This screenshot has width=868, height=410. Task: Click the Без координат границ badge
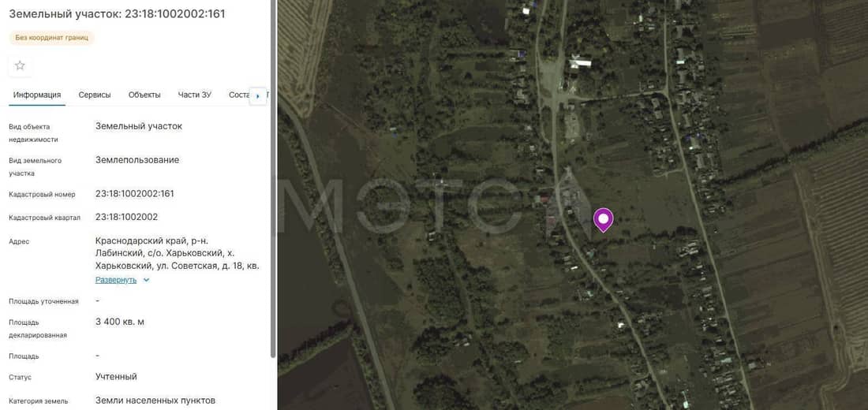pos(51,38)
